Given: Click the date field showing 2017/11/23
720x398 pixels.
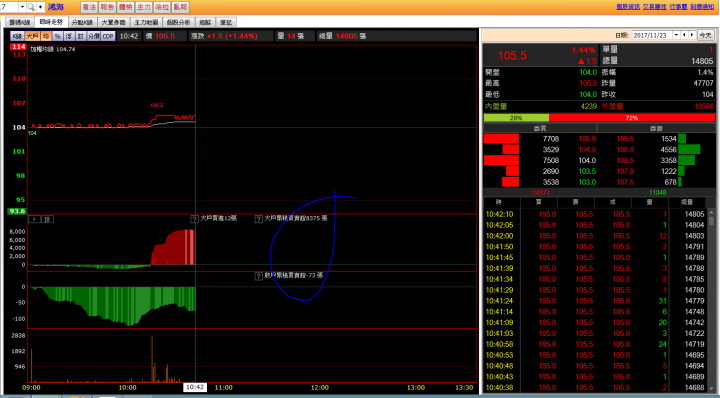Looking at the screenshot, I should [652, 35].
